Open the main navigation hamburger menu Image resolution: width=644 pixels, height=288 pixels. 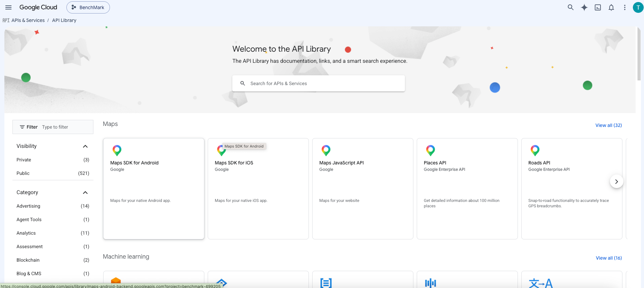(x=8, y=7)
